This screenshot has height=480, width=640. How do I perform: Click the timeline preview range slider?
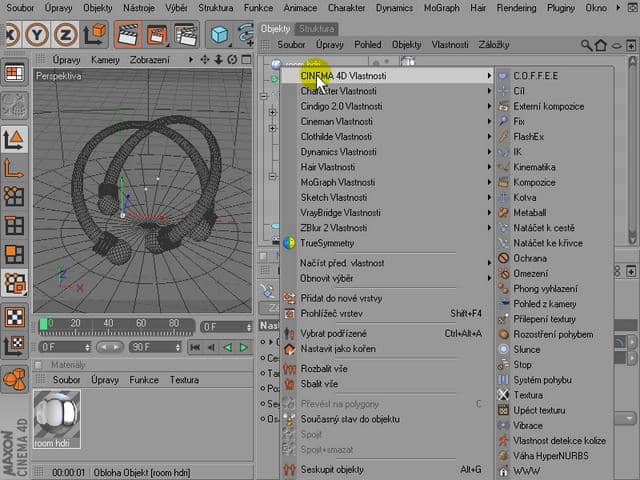click(x=110, y=347)
